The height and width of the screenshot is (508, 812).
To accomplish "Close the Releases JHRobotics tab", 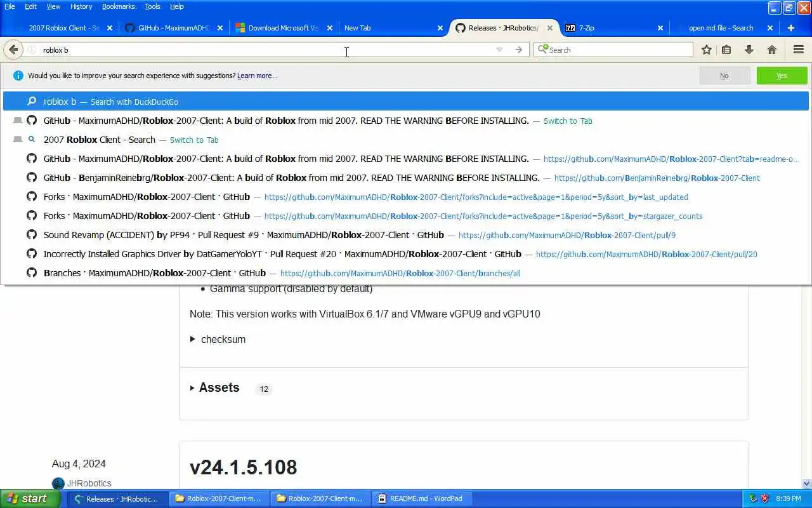I will tap(550, 28).
